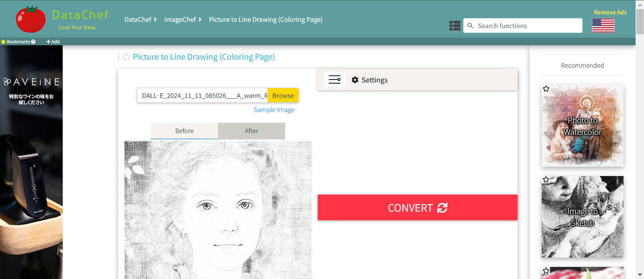Viewport: 644px width, 279px height.
Task: Favorite the Photo to Watercolor star
Action: [x=546, y=89]
